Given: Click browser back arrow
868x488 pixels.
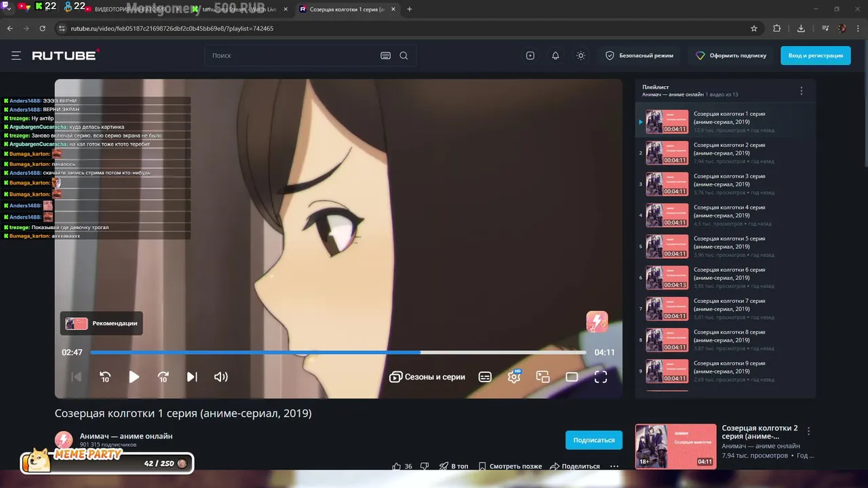Looking at the screenshot, I should coord(9,28).
